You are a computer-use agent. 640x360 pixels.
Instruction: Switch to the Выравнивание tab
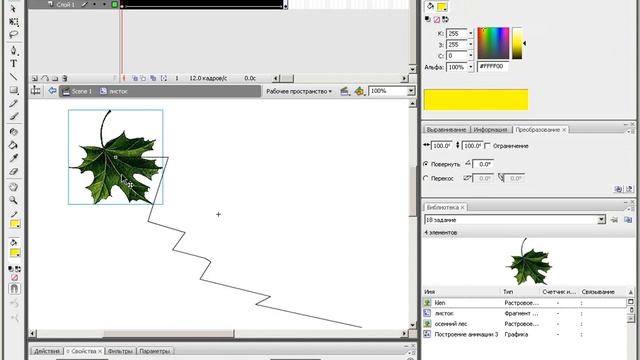coord(446,130)
